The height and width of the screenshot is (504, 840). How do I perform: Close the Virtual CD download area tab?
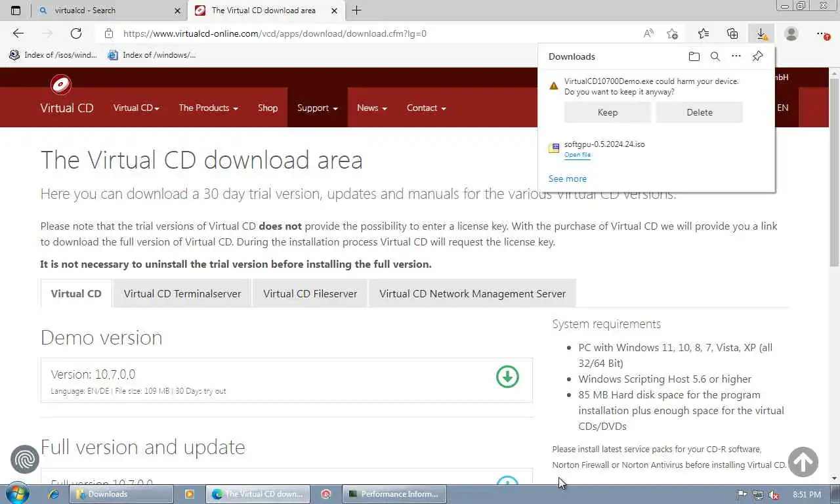(x=335, y=10)
